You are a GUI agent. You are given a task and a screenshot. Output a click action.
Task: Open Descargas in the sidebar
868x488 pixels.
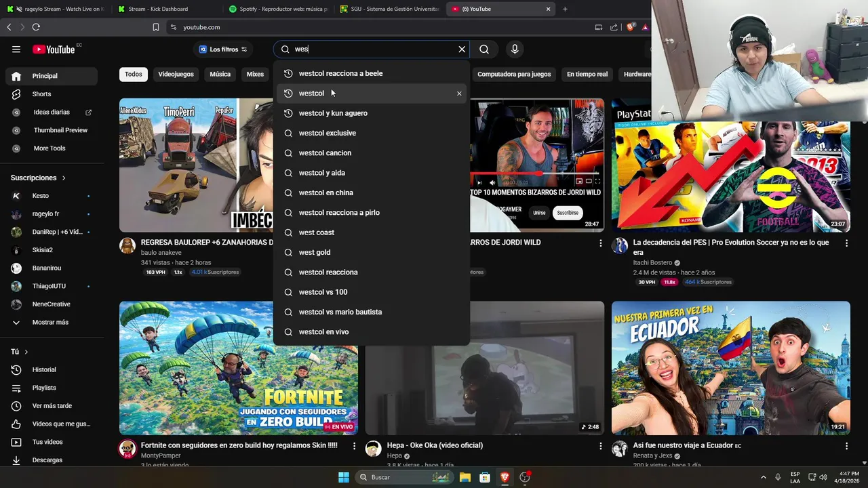tap(52, 460)
